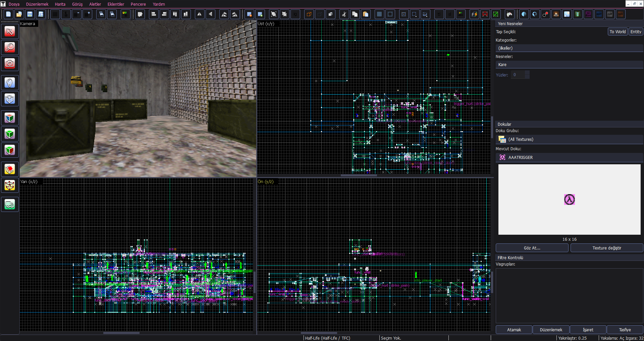This screenshot has height=341, width=644.
Task: Open the Doku Grubu All Textures dropdown
Action: pyautogui.click(x=569, y=139)
